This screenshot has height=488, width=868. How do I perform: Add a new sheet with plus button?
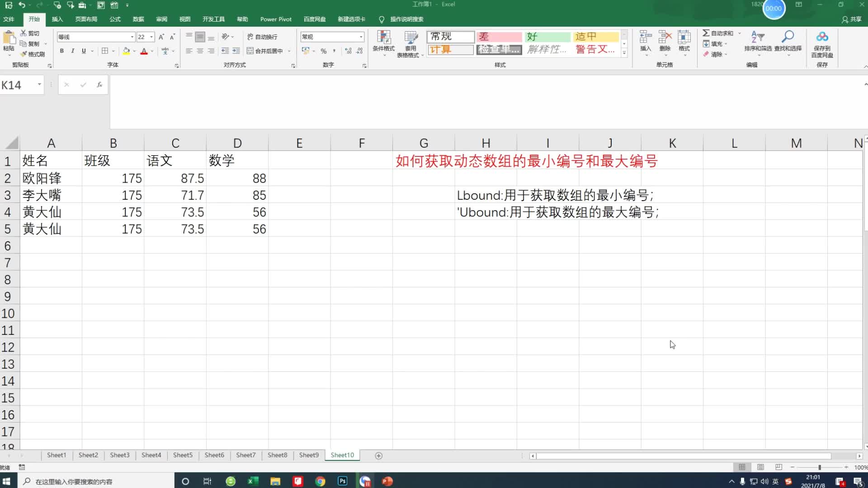(x=379, y=455)
